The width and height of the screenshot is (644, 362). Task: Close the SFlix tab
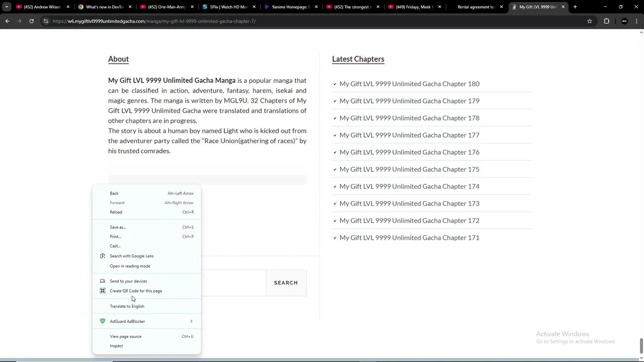(x=254, y=7)
